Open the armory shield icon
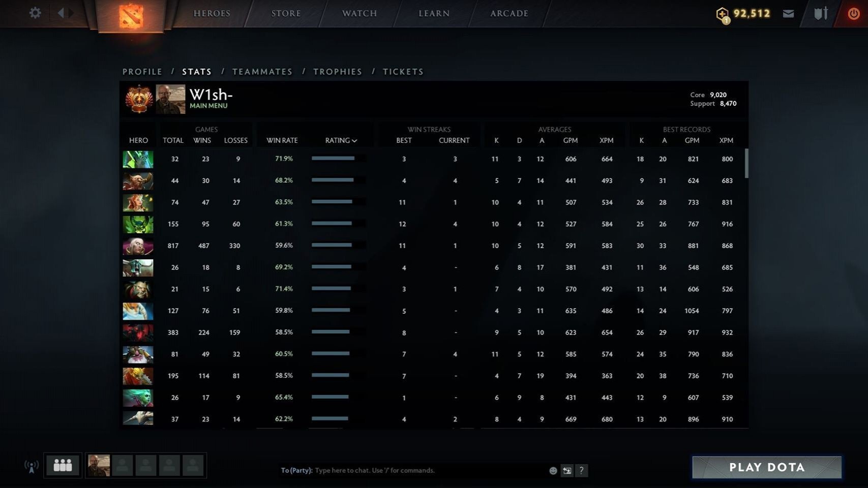Screen dimensions: 868x488 click(x=821, y=13)
